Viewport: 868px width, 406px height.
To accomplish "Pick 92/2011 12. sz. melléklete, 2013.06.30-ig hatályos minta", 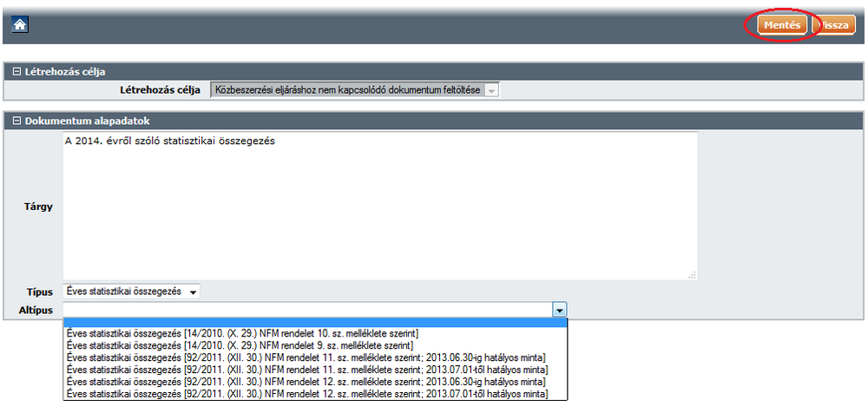I will [306, 382].
